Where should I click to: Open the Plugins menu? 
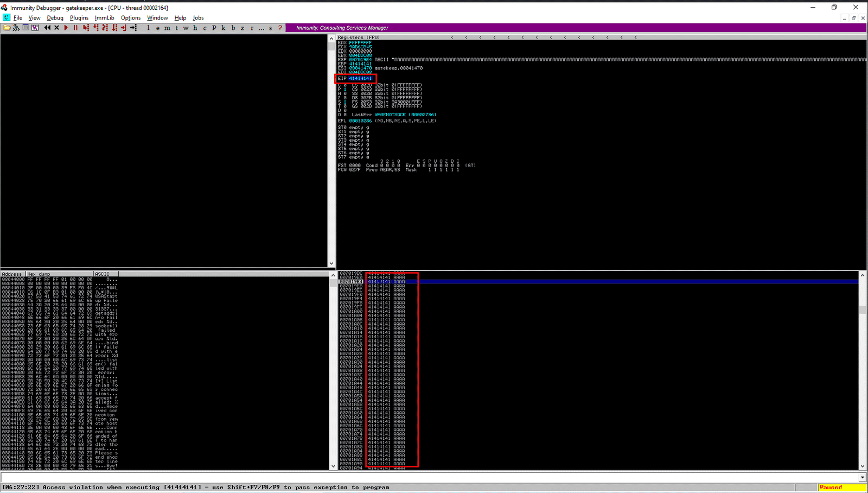click(x=79, y=18)
